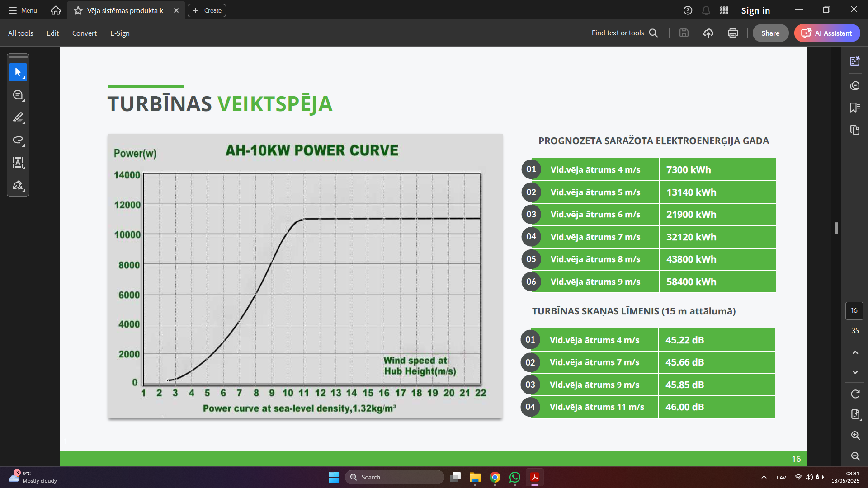Viewport: 868px width, 488px height.
Task: Zoom in using the magnifier plus icon
Action: 855,435
